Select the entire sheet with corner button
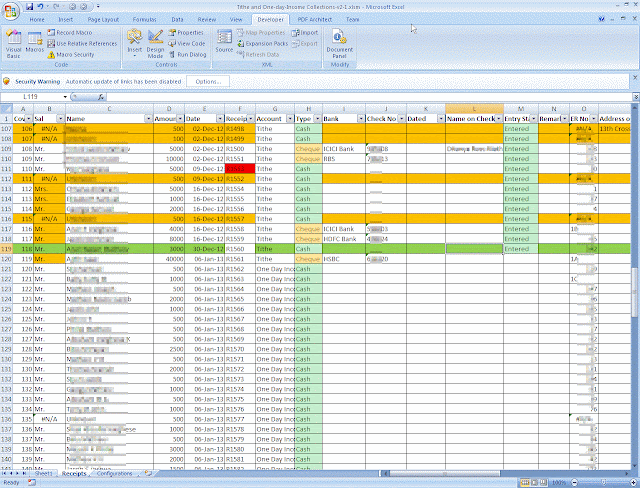The image size is (640, 488). 6,109
